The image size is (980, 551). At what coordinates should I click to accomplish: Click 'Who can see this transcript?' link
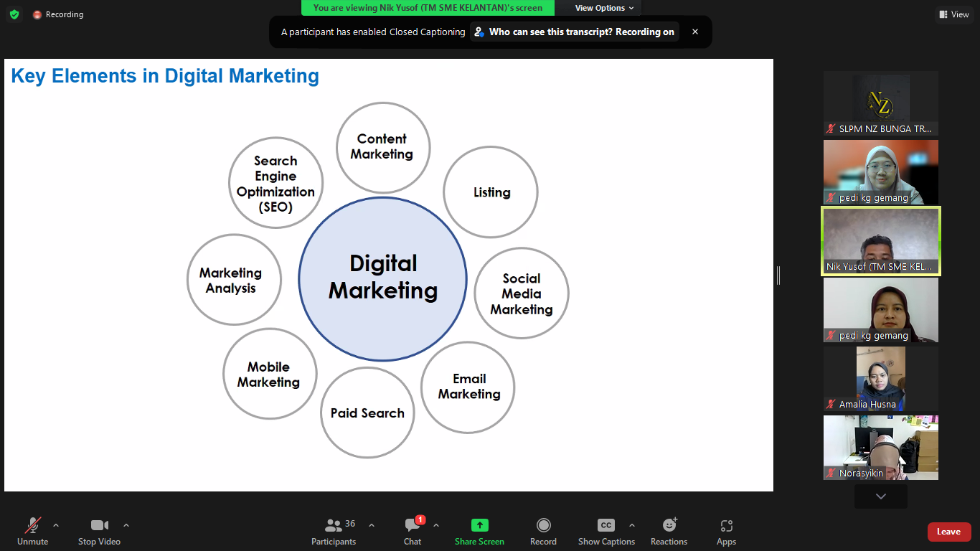point(574,32)
